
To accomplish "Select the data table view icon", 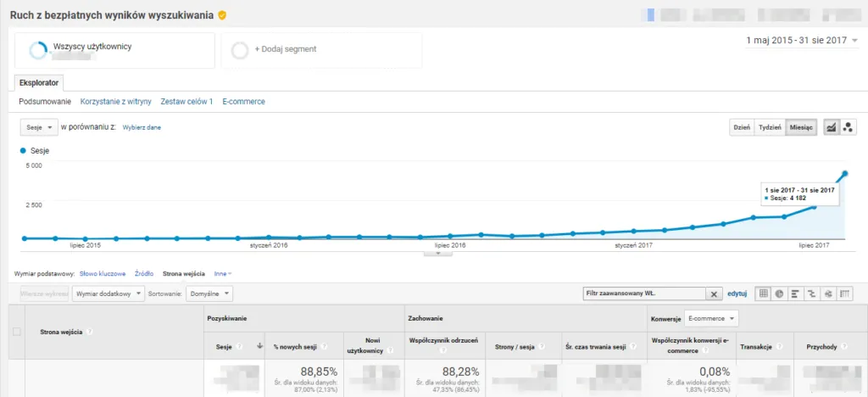I will [x=763, y=294].
